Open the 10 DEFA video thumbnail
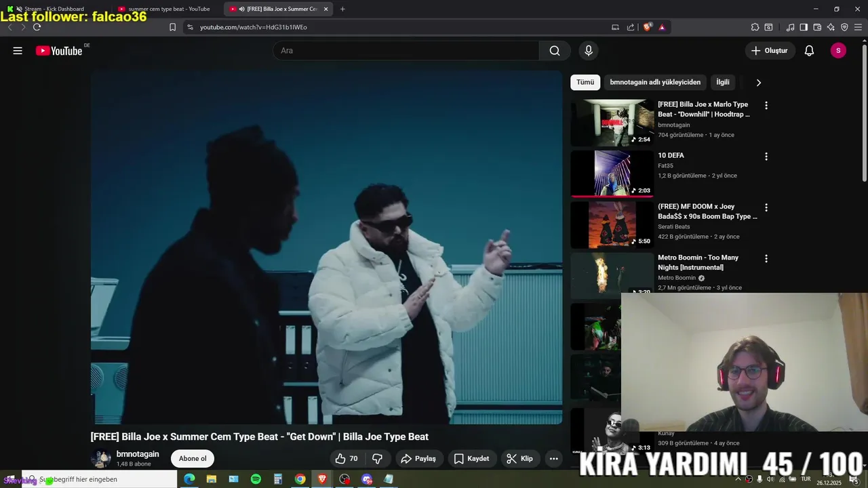Screen dimensions: 868x488 [612, 174]
